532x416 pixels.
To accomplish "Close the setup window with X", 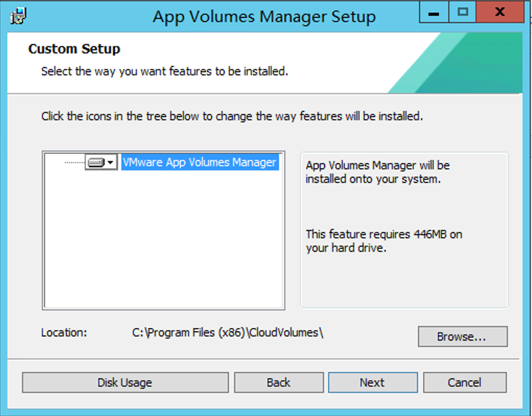I will pyautogui.click(x=500, y=13).
